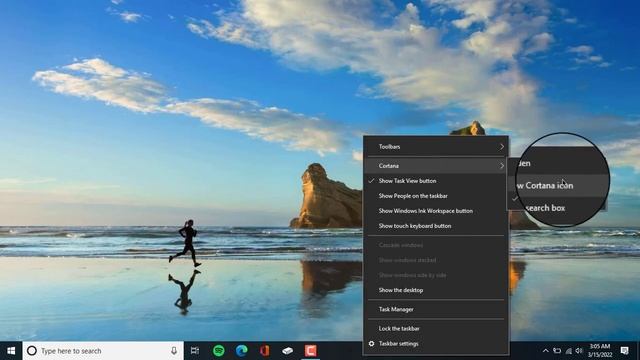Click the battery tray icon
Image resolution: width=640 pixels, height=360 pixels.
point(557,351)
